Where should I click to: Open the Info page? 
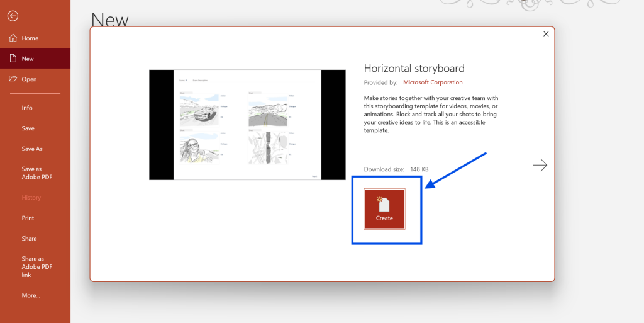[27, 108]
